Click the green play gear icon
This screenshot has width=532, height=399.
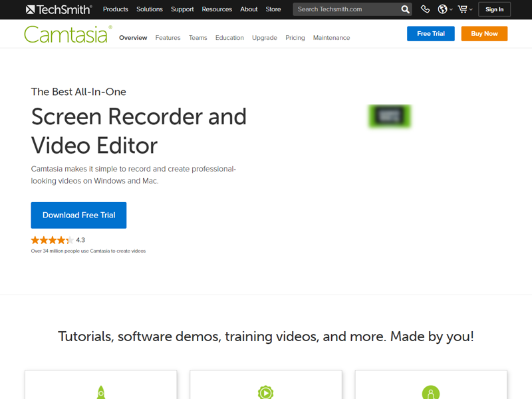click(x=265, y=392)
